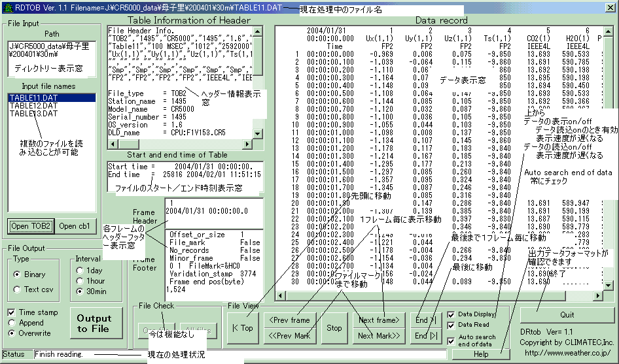
Task: Open the http://www.weather.co.jp/ link
Action: [567, 353]
